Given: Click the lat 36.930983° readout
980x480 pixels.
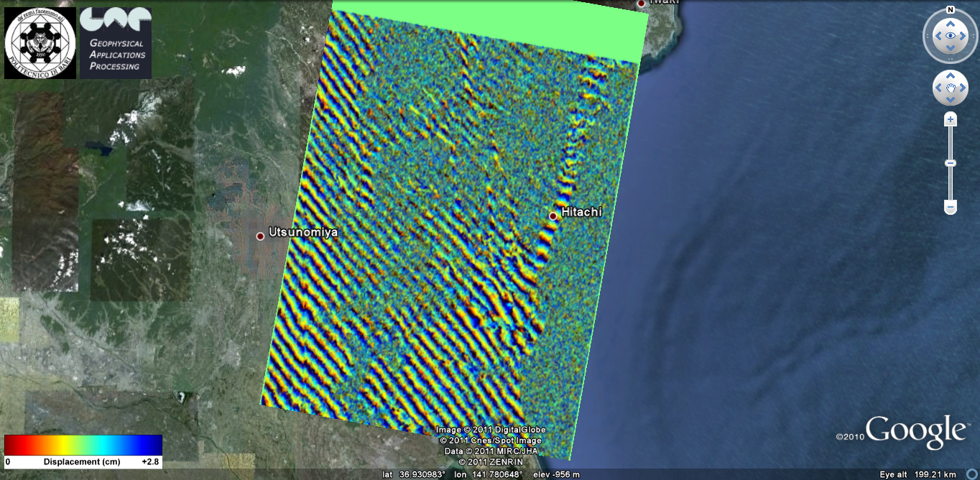Looking at the screenshot, I should 412,474.
